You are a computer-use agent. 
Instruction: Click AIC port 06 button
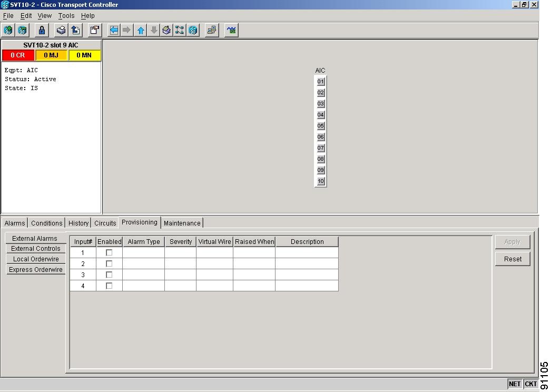[320, 137]
